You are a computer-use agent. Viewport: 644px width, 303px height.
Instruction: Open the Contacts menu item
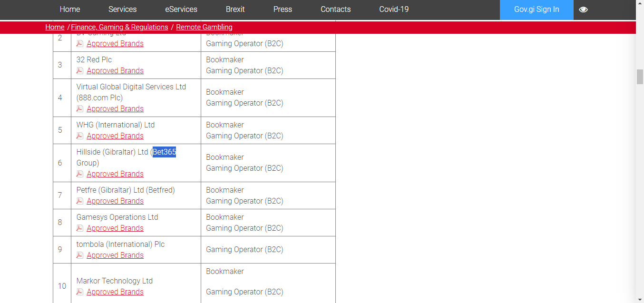[336, 10]
